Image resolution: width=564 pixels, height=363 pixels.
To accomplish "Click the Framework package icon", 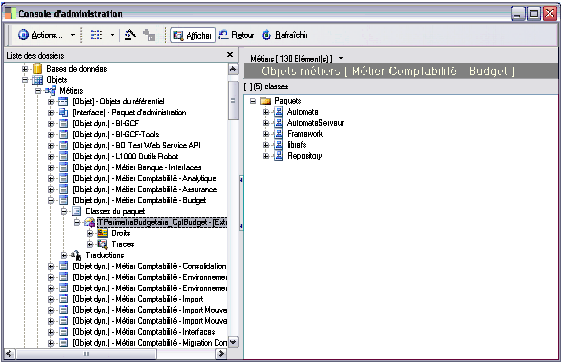I will [x=278, y=134].
